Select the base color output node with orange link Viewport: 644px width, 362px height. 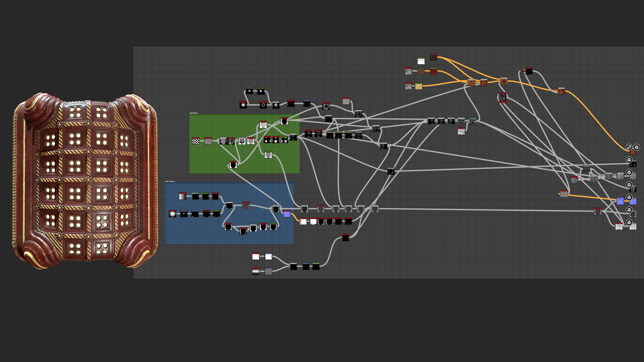633,153
